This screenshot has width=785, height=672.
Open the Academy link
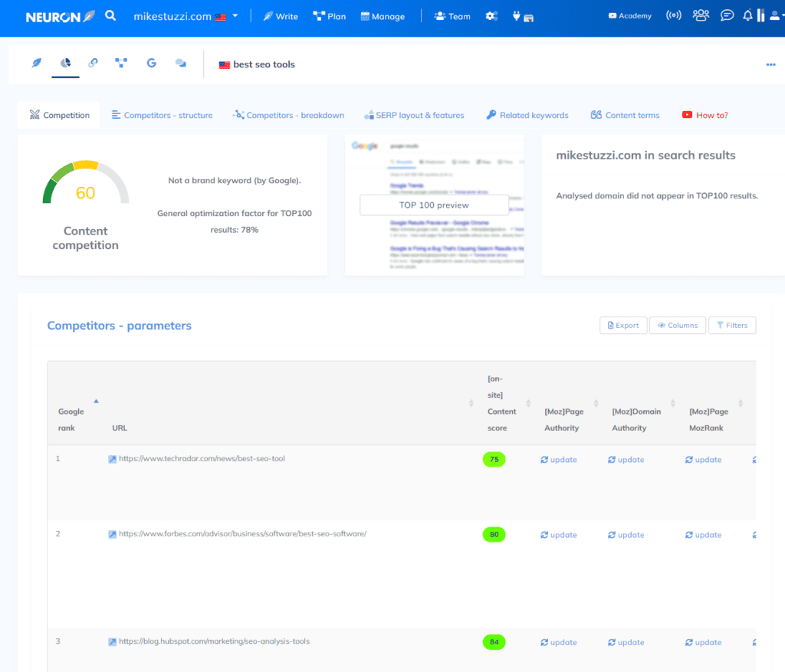(x=630, y=16)
